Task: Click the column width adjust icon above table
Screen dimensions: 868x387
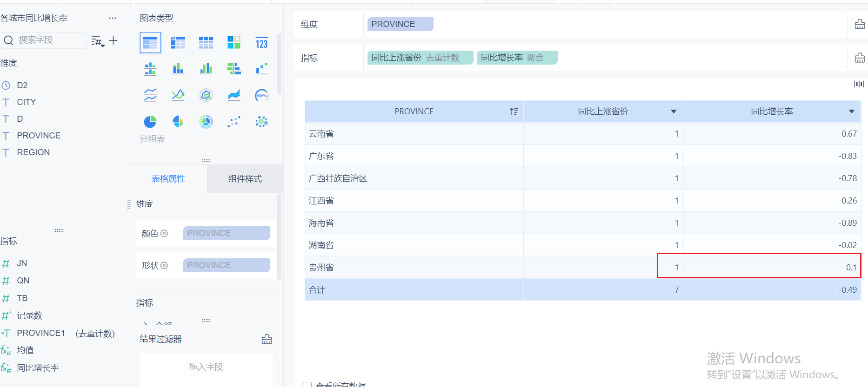Action: click(859, 84)
